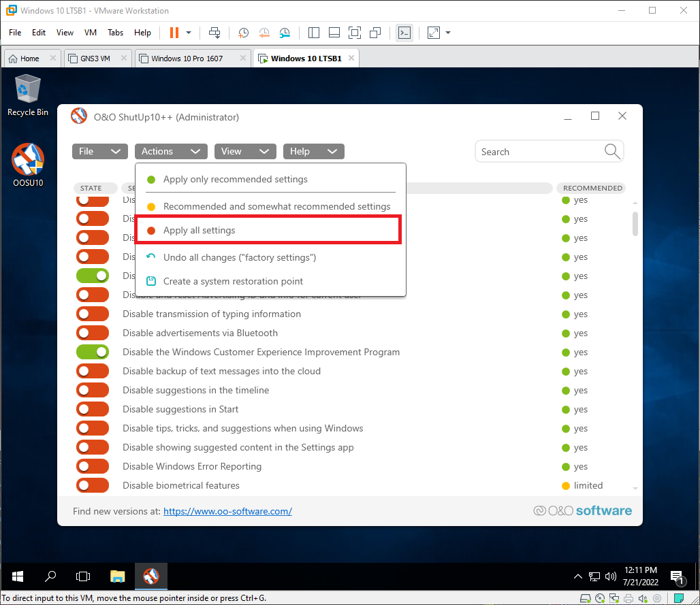Image resolution: width=700 pixels, height=605 pixels.
Task: Toggle Disable suggestions in the timeline
Action: click(93, 391)
